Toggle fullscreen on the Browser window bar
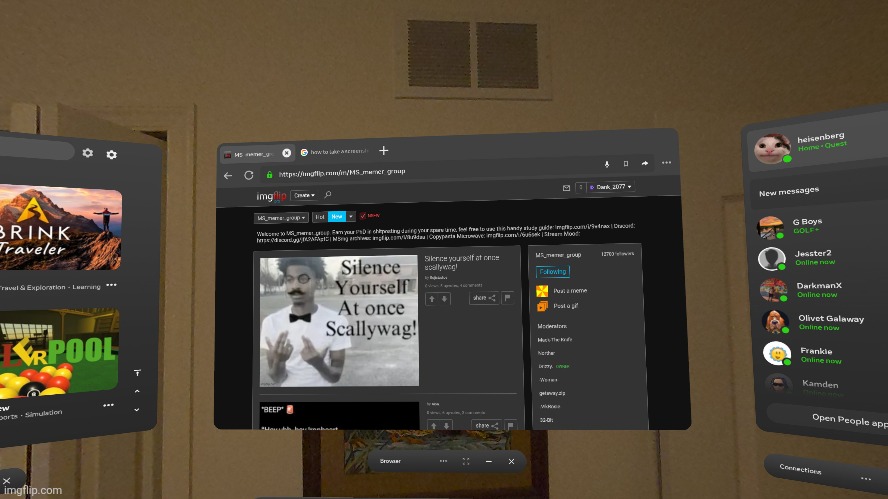The width and height of the screenshot is (888, 499). tap(466, 462)
